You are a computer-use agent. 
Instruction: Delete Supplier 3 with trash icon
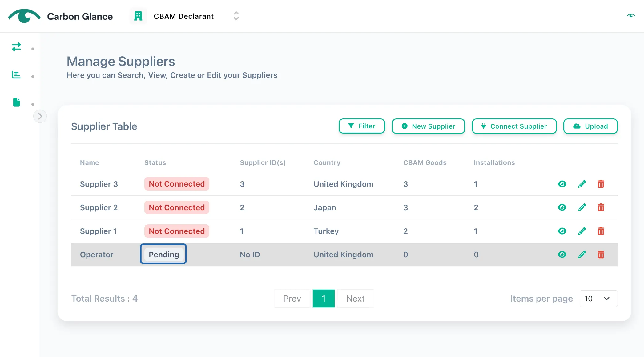(x=601, y=184)
